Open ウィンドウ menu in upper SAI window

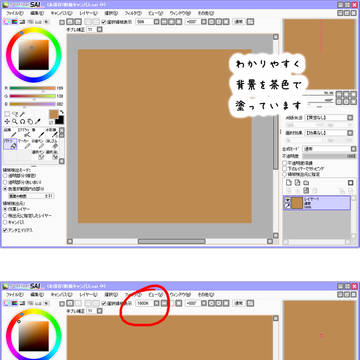point(180,13)
